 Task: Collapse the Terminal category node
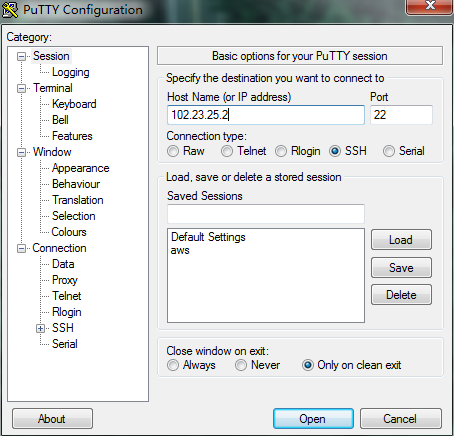pos(21,88)
